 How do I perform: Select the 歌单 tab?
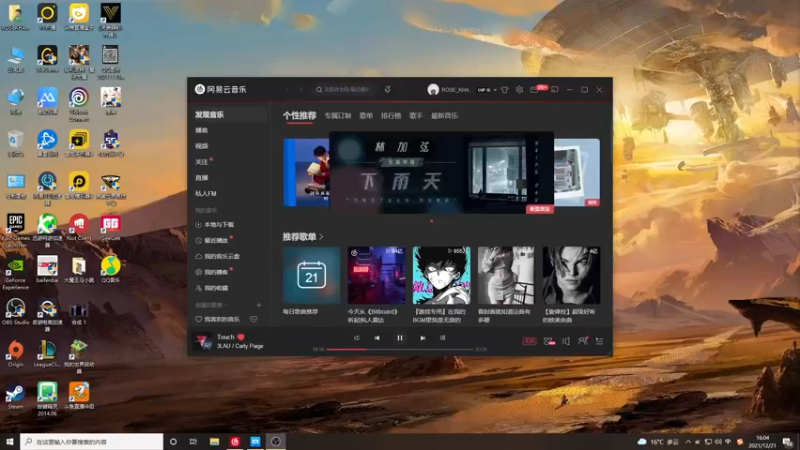pos(366,116)
